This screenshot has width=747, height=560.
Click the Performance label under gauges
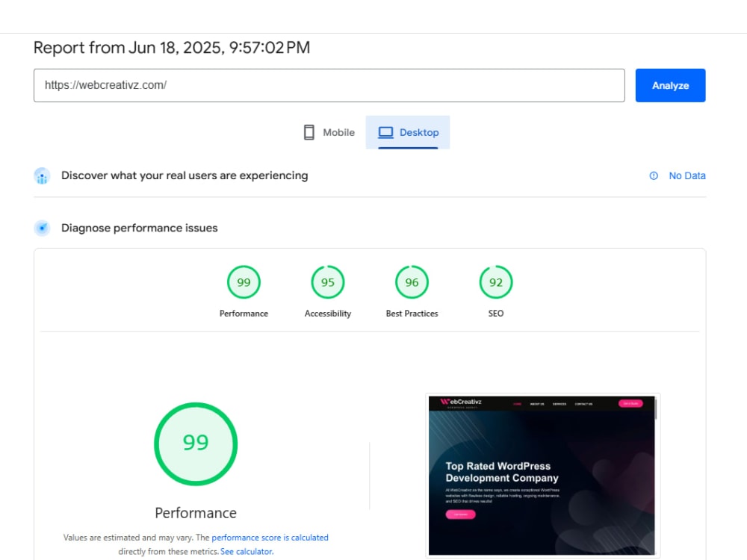coord(244,314)
